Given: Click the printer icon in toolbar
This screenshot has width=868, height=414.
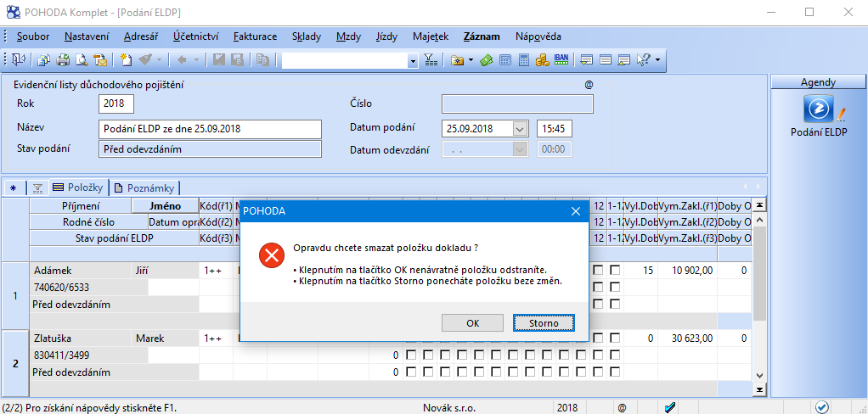Looking at the screenshot, I should [x=63, y=59].
